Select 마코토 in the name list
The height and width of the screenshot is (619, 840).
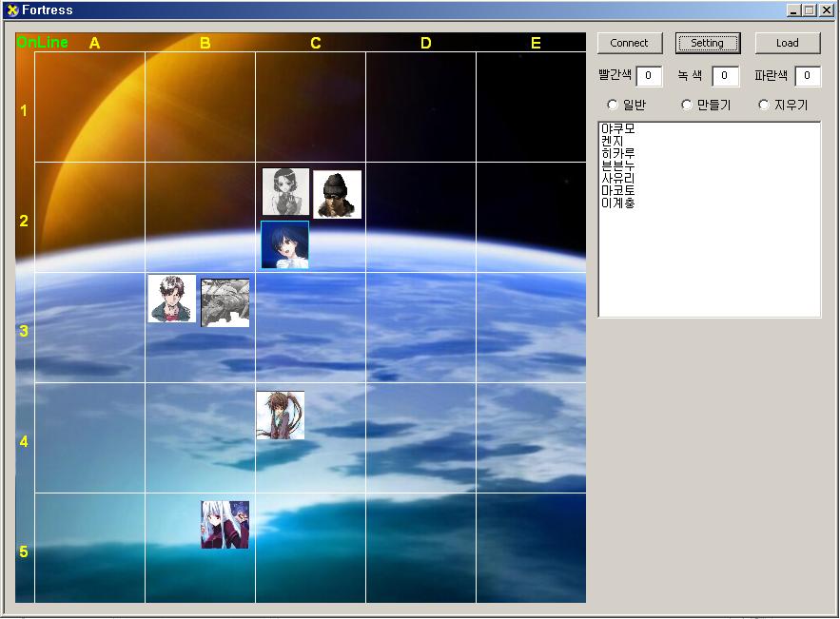pos(617,190)
